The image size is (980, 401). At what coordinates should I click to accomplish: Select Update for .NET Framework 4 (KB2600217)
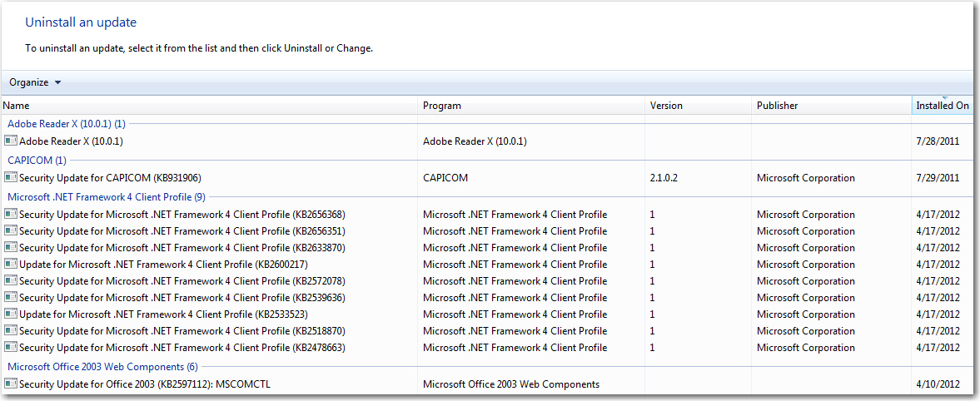point(164,265)
